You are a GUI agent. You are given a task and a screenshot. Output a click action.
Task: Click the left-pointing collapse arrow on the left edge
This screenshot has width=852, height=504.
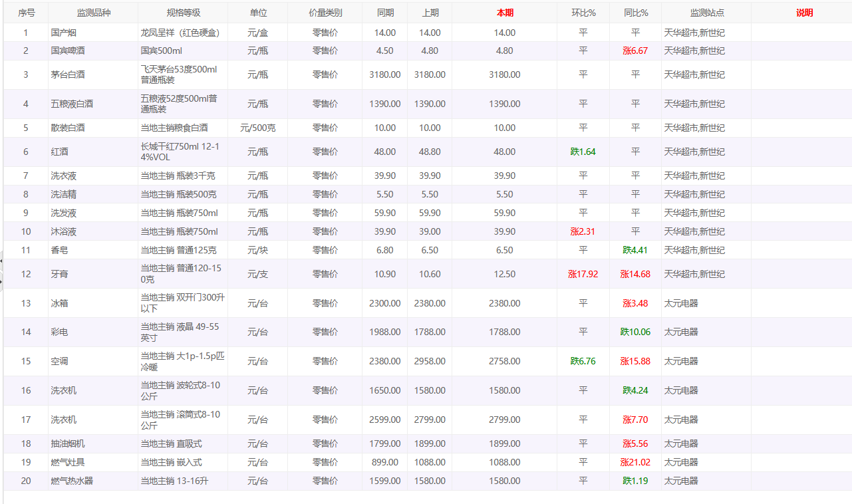pyautogui.click(x=1, y=261)
